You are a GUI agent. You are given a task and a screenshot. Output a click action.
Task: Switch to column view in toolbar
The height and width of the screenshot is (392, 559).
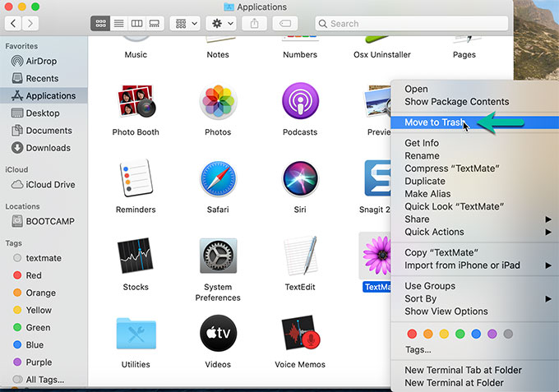pos(136,24)
